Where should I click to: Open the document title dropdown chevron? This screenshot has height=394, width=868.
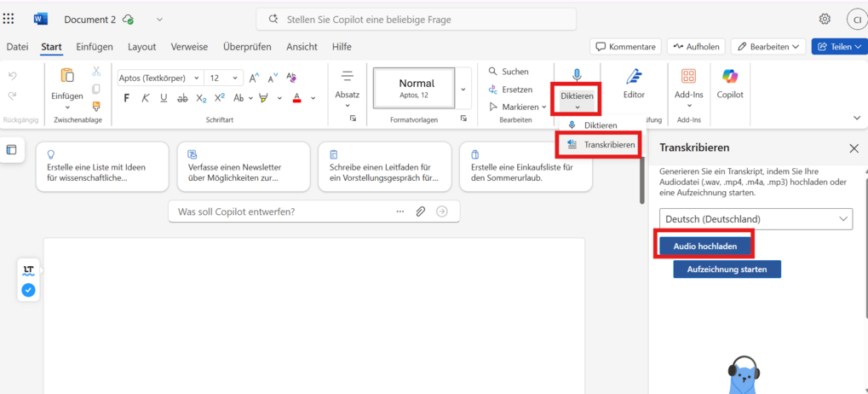click(159, 20)
